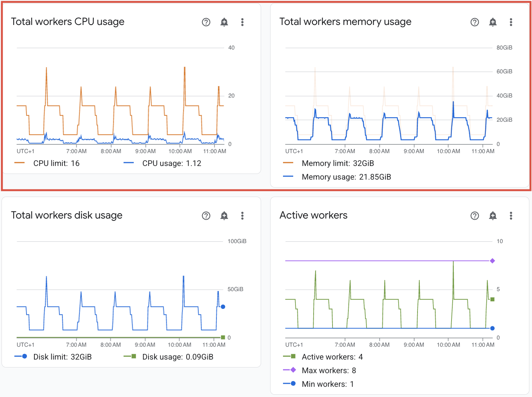Select the Max workers legend entry
Viewport: 532px width, 397px height.
coord(319,371)
